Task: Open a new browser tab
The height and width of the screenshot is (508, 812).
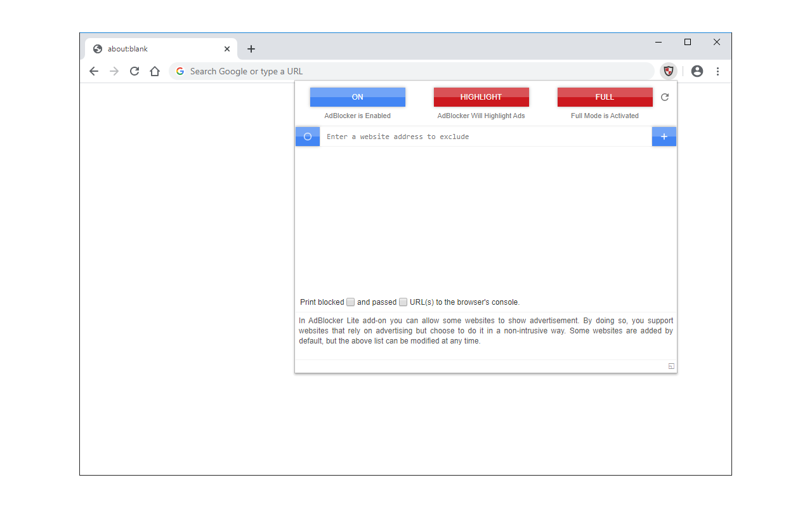Action: (x=251, y=48)
